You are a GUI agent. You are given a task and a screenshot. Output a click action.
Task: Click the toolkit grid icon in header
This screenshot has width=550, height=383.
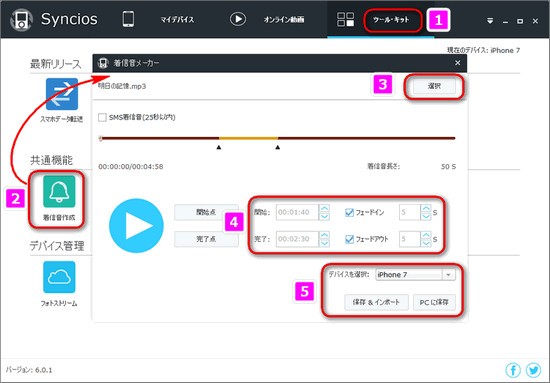(x=346, y=19)
